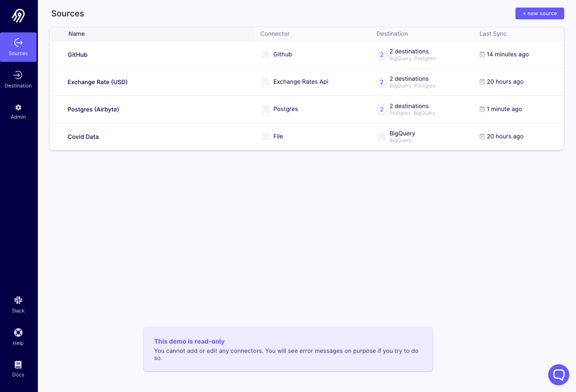Click the Last Sync column header
Screen dimensions: 576x392
click(493, 34)
